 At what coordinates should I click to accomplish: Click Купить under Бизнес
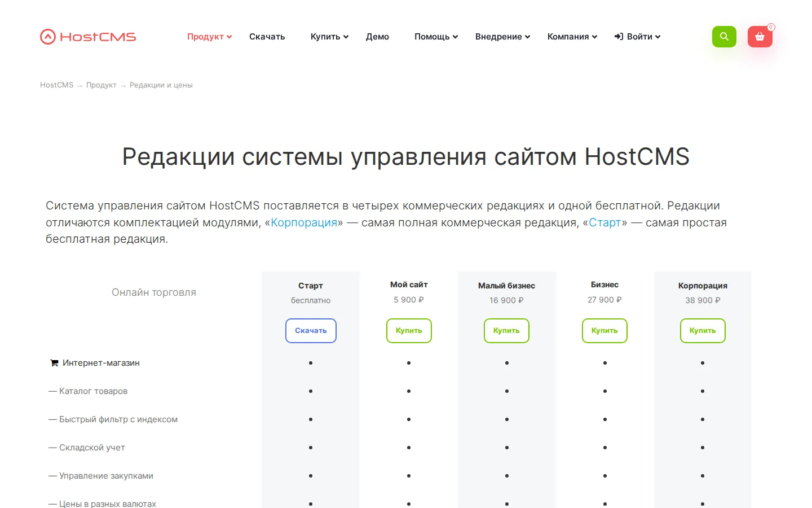[x=604, y=331]
